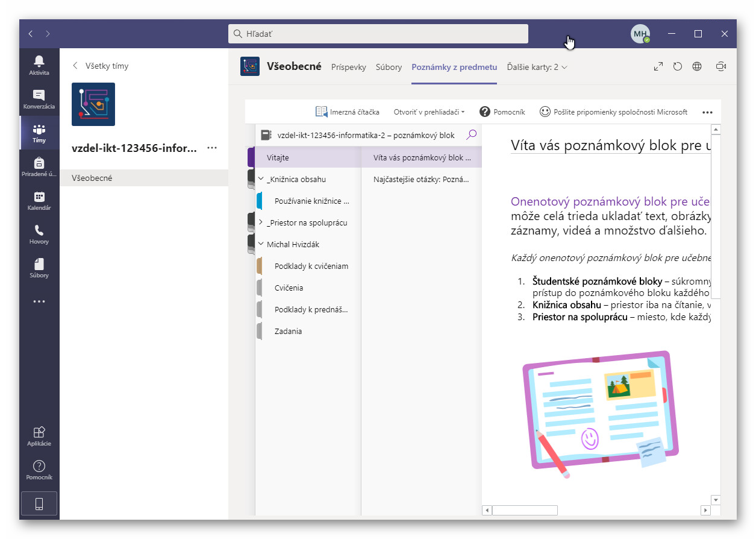This screenshot has height=539, width=756.
Task: Open the Ďalšie karty dropdown
Action: (x=537, y=68)
